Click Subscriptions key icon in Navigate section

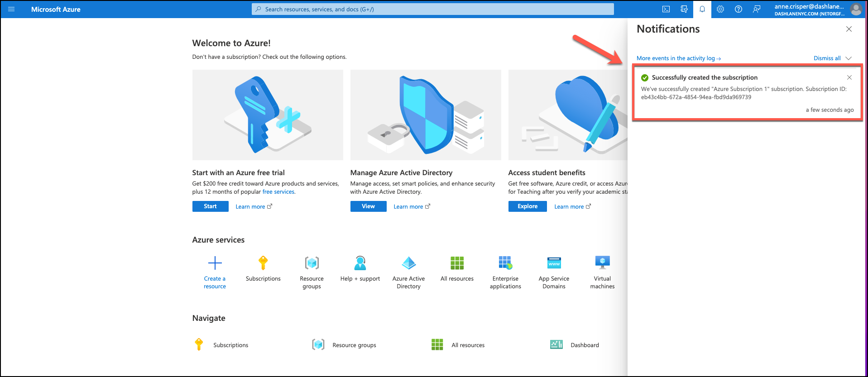pos(199,344)
